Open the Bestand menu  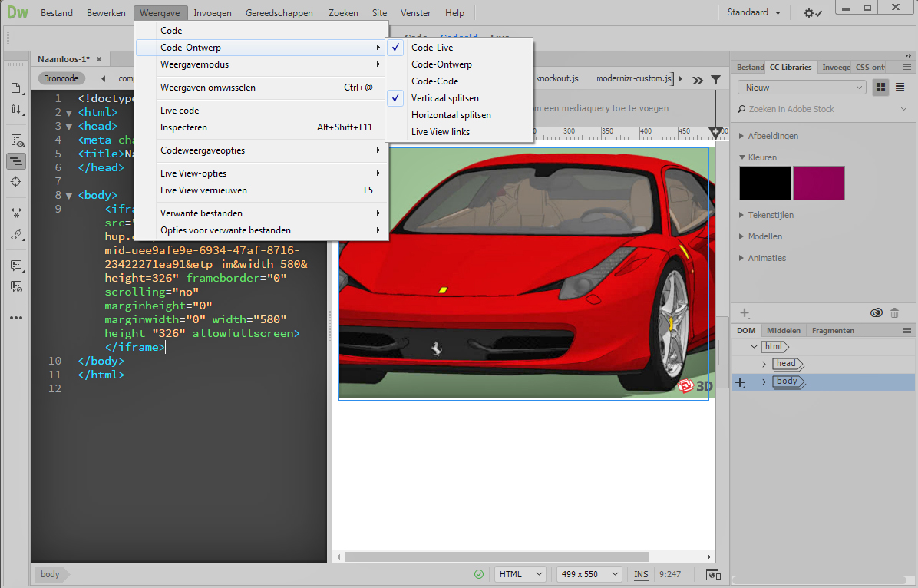[x=57, y=13]
